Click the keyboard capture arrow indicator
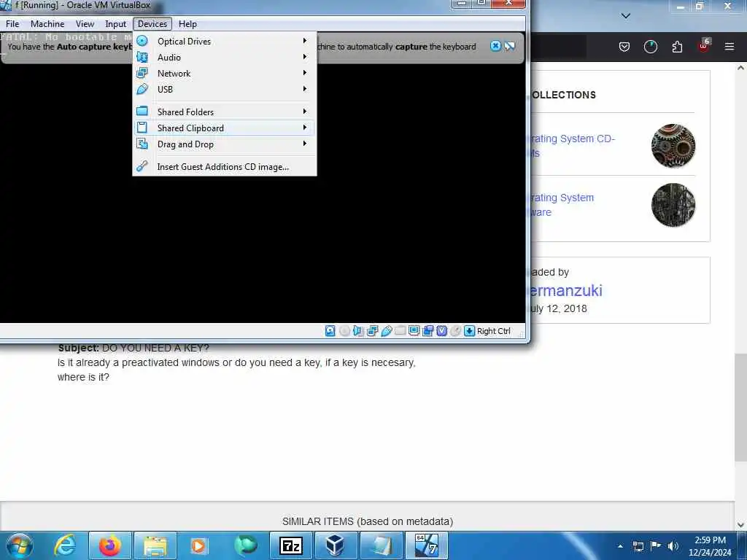747x560 pixels. coord(469,331)
